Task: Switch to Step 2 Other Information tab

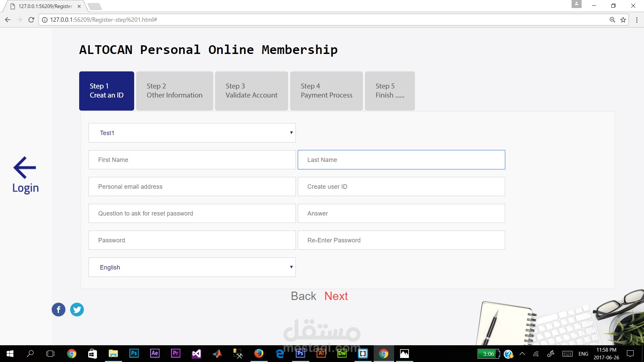Action: click(174, 91)
